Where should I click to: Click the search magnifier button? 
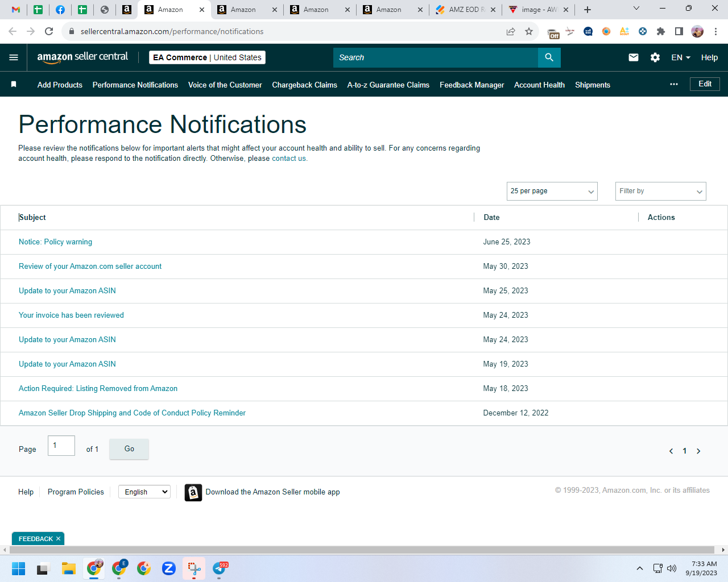tap(549, 57)
